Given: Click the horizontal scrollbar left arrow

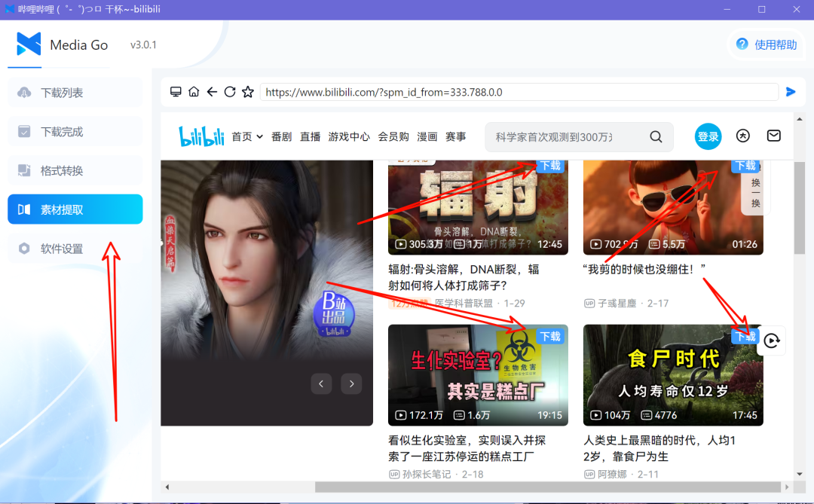Looking at the screenshot, I should 167,487.
